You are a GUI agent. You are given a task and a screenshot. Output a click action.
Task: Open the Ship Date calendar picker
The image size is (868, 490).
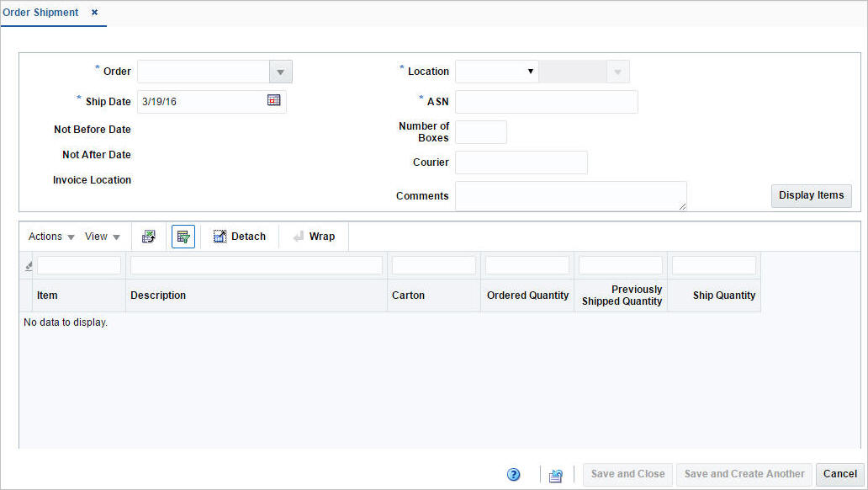274,101
